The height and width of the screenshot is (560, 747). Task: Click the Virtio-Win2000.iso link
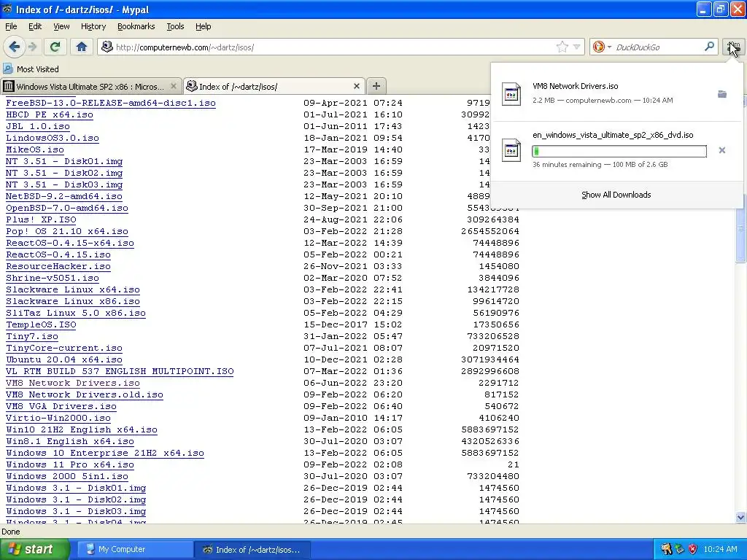point(58,418)
